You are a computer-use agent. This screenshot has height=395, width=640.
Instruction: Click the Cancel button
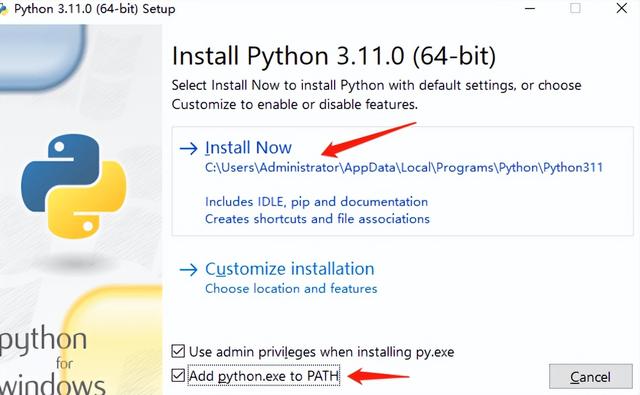click(x=591, y=377)
